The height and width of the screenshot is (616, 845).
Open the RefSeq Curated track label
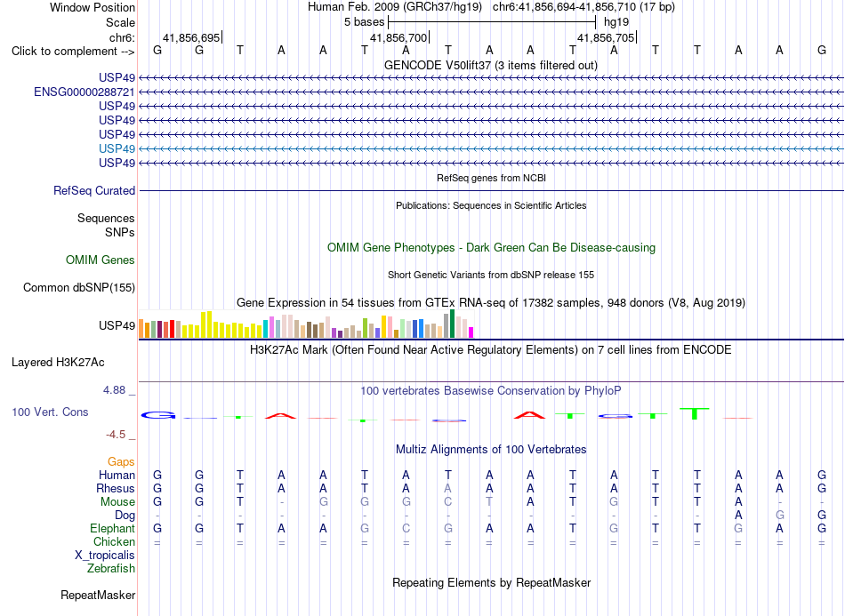click(94, 190)
